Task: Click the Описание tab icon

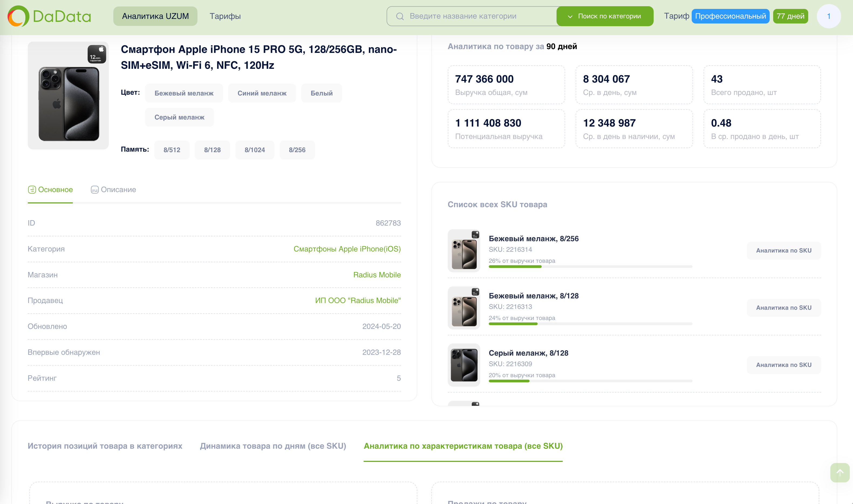Action: point(94,189)
